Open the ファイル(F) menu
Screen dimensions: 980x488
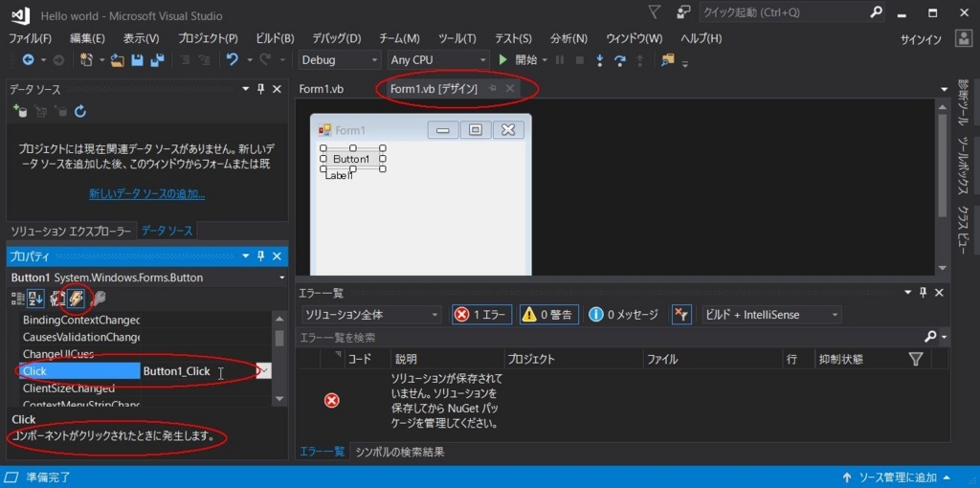pyautogui.click(x=30, y=38)
